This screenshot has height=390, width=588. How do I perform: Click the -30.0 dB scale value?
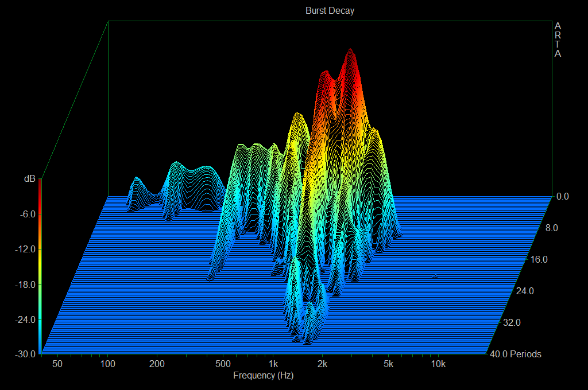click(25, 354)
